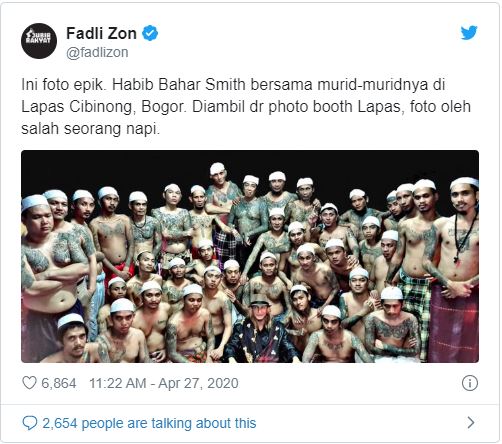Click the 'Ini foto epik' opening words
This screenshot has width=502, height=444.
coord(62,85)
